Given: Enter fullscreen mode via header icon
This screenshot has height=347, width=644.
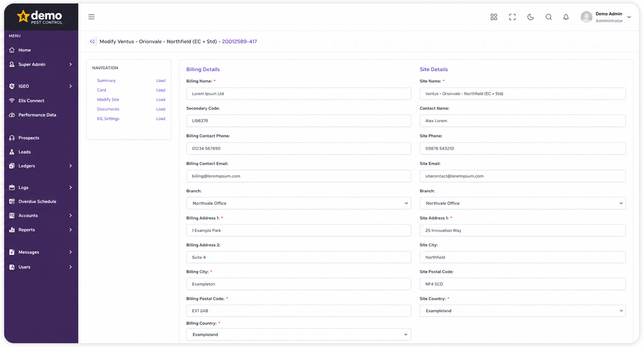Looking at the screenshot, I should click(512, 17).
